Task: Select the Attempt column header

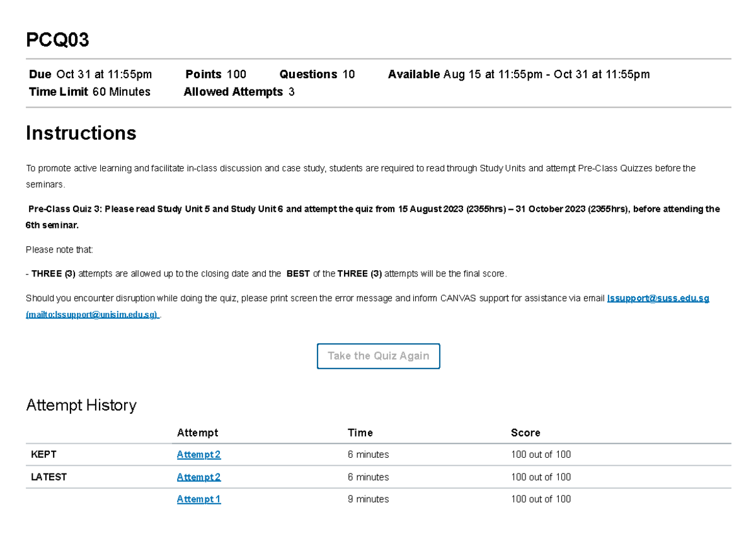Action: click(197, 433)
